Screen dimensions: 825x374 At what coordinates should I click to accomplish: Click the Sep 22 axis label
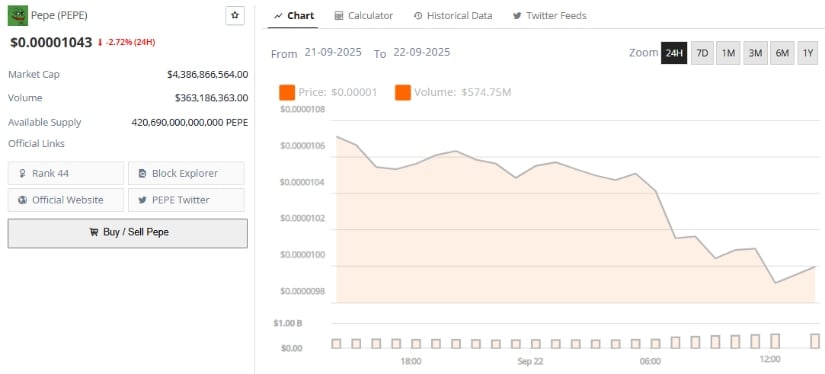click(530, 361)
